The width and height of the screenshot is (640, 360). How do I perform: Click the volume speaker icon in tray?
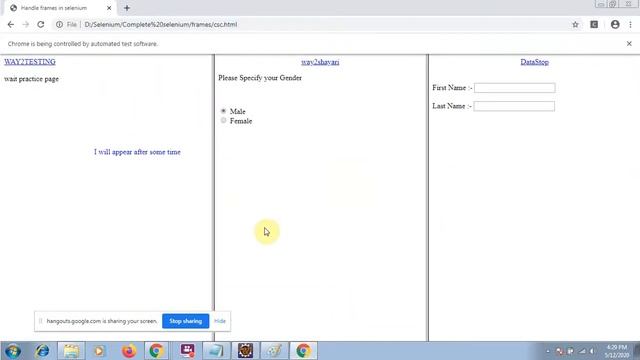click(592, 351)
